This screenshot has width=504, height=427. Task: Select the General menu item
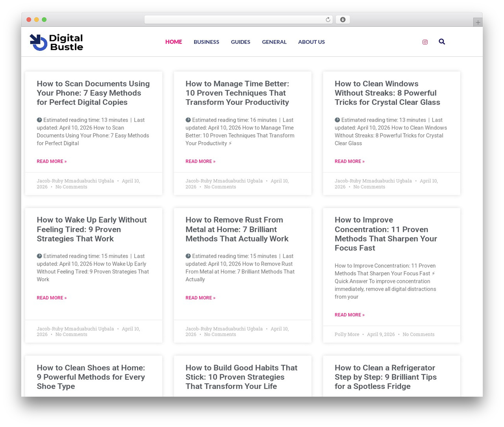click(274, 42)
